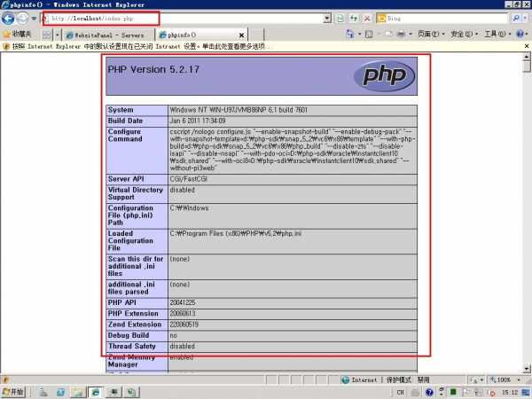Toggle Compatibility View icon next to address bar

tap(340, 19)
